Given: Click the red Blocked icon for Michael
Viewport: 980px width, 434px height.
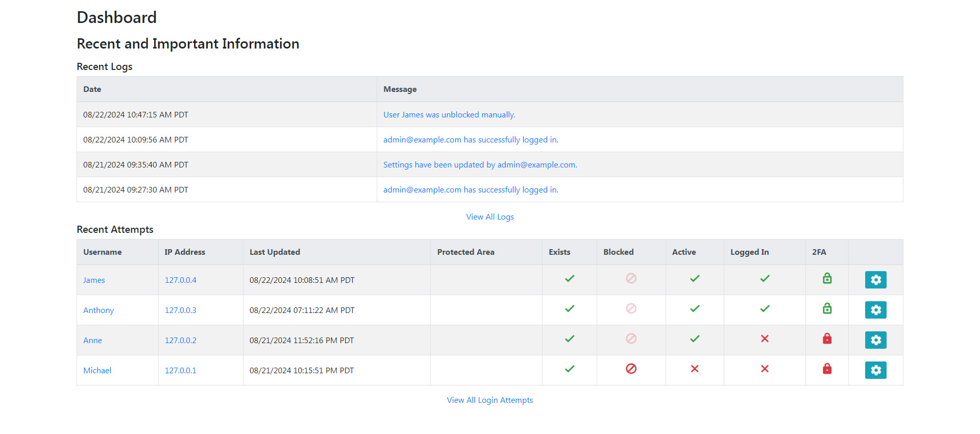Looking at the screenshot, I should tap(631, 369).
